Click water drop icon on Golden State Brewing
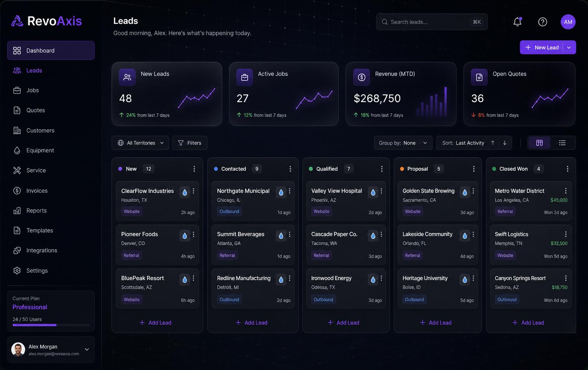The height and width of the screenshot is (370, 588). [x=465, y=192]
